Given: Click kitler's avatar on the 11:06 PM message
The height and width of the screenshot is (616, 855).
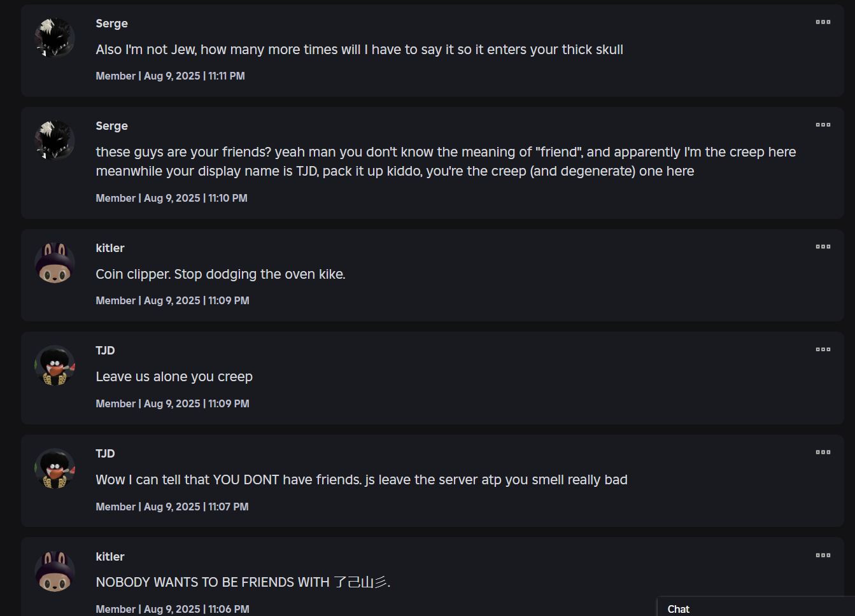Looking at the screenshot, I should point(55,571).
